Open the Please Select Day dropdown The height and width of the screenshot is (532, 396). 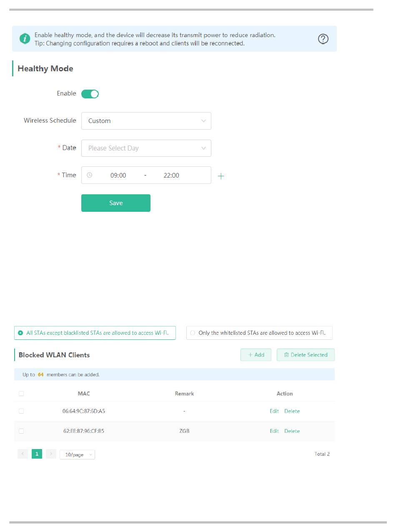146,148
